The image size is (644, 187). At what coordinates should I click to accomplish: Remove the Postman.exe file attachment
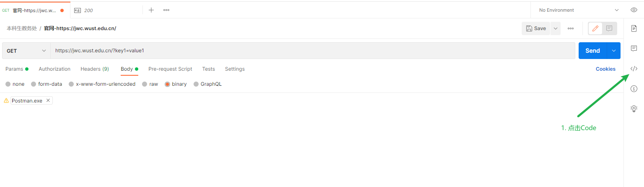(x=48, y=100)
